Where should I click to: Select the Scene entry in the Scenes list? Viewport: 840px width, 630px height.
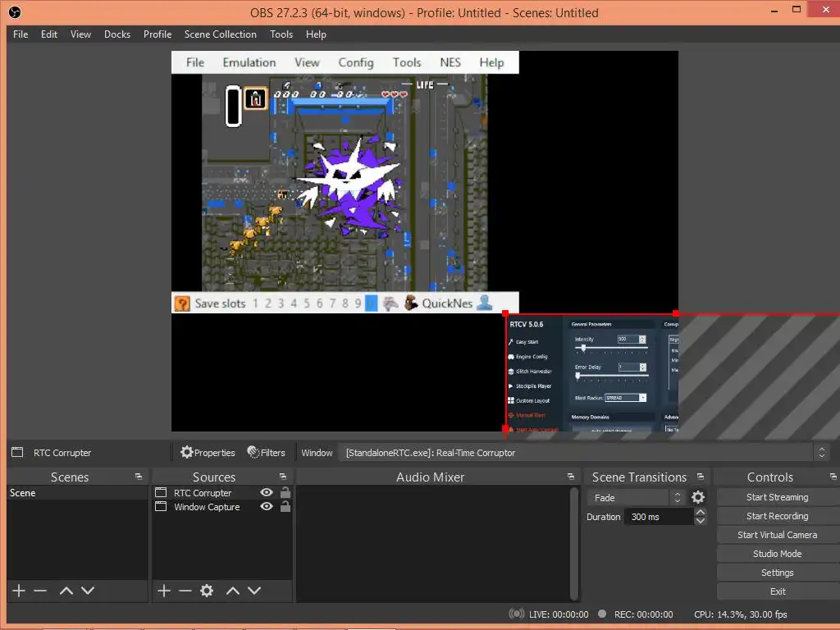78,493
